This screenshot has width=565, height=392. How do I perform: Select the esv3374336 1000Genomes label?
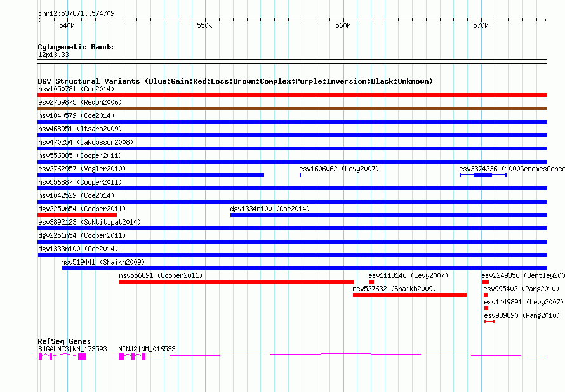[512, 169]
